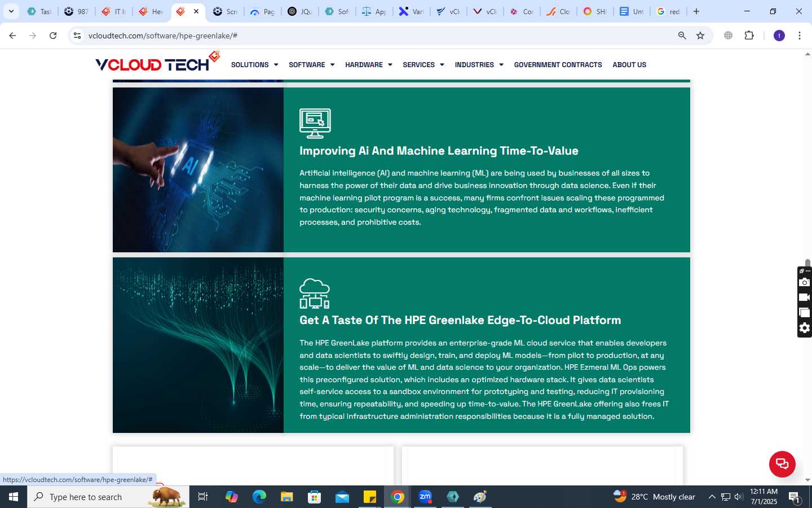The height and width of the screenshot is (508, 812).
Task: Open Microsoft Store from the taskbar
Action: click(315, 497)
